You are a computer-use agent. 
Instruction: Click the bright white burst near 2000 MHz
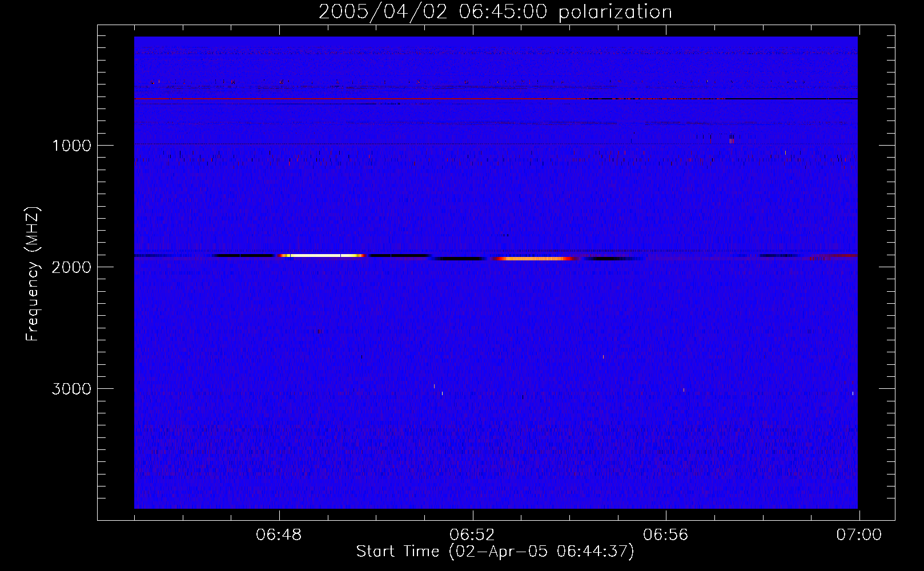pyautogui.click(x=323, y=255)
